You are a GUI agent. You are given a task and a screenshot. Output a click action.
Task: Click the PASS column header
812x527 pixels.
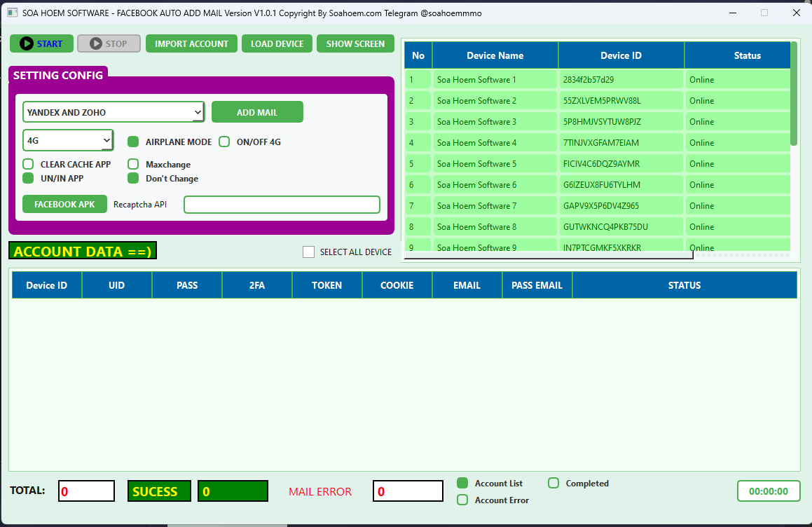187,285
